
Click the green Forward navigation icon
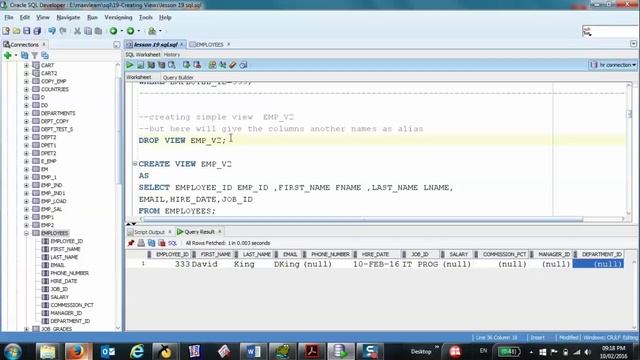coord(131,31)
